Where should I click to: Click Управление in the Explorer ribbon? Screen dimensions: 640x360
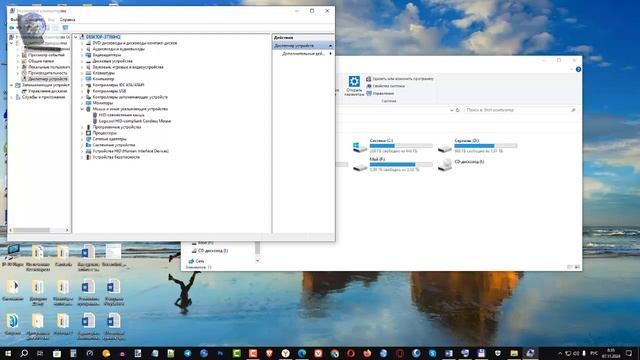click(x=380, y=93)
